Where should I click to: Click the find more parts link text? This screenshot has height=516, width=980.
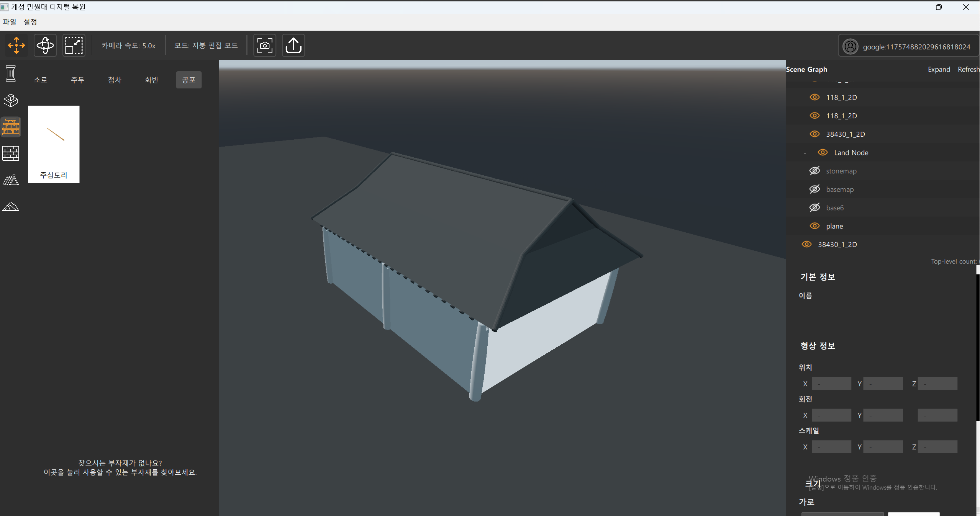pyautogui.click(x=120, y=472)
